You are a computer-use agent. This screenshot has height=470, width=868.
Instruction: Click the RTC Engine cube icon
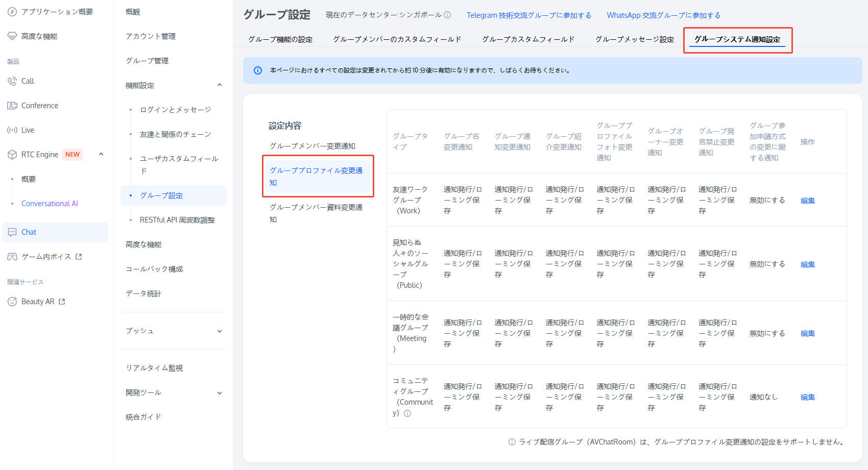coord(12,155)
